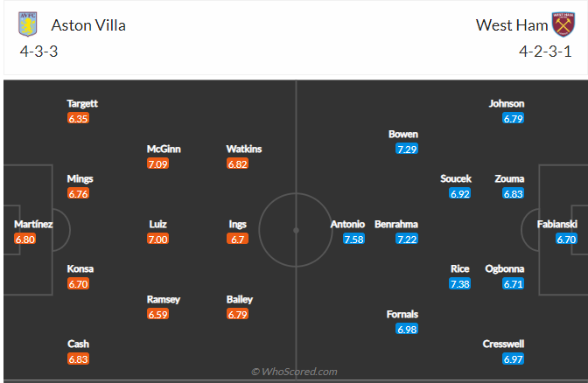Click Bowen's 7.29 rating badge
The height and width of the screenshot is (383, 588).
[407, 149]
